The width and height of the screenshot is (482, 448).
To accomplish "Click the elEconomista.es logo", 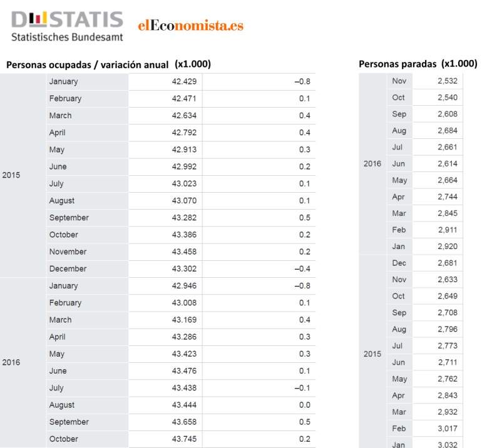I will [x=190, y=25].
